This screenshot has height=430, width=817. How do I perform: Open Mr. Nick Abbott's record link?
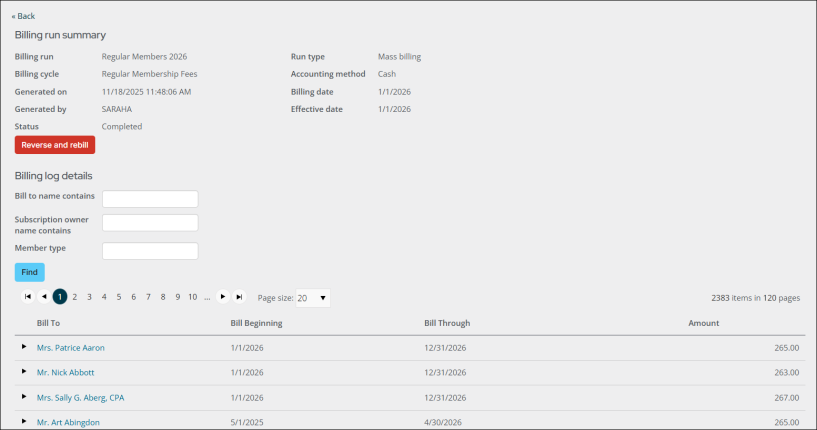pyautogui.click(x=65, y=373)
